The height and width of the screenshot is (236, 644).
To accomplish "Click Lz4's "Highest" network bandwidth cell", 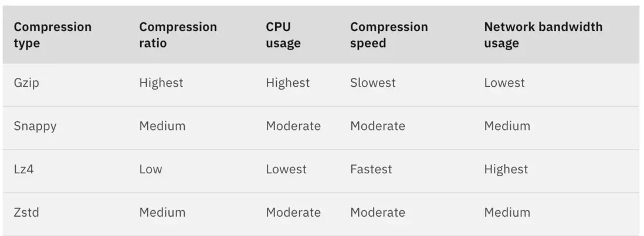I will click(506, 170).
